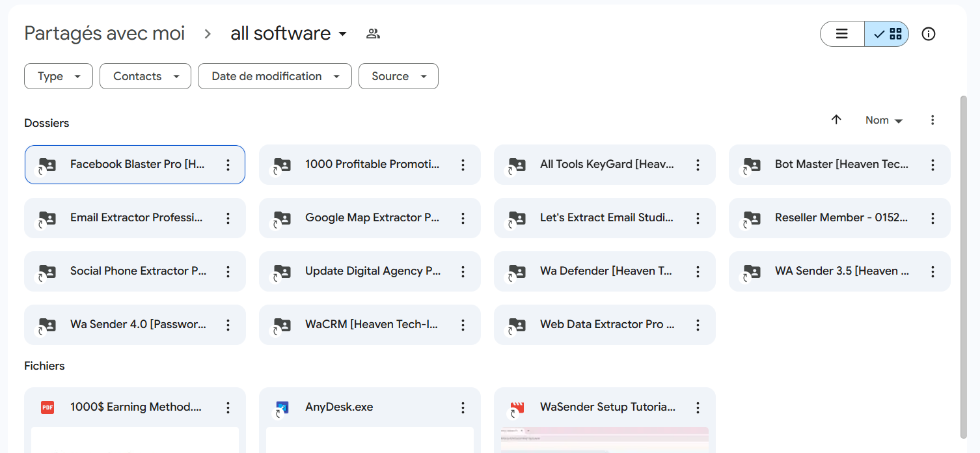Open the Facebook Blaster Pro folder
This screenshot has height=453, width=980.
[x=135, y=165]
